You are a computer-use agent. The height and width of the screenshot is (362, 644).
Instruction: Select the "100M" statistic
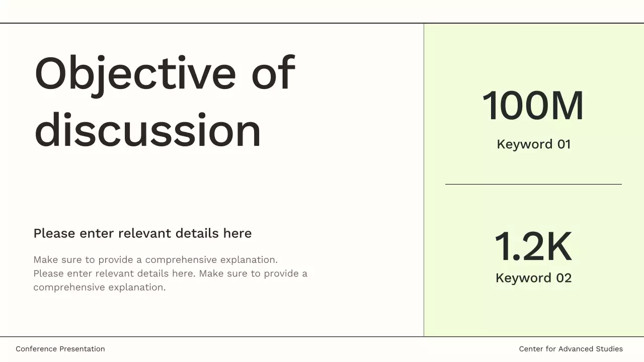coord(533,106)
